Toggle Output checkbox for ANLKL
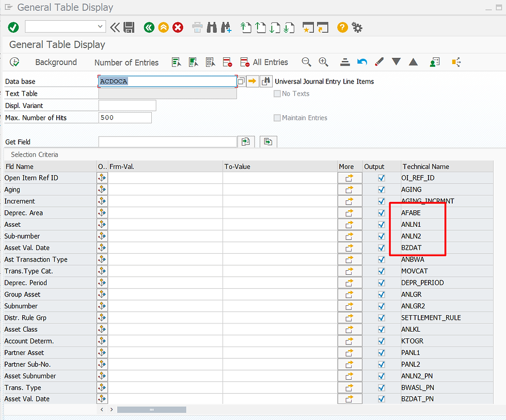The height and width of the screenshot is (420, 506). point(382,329)
